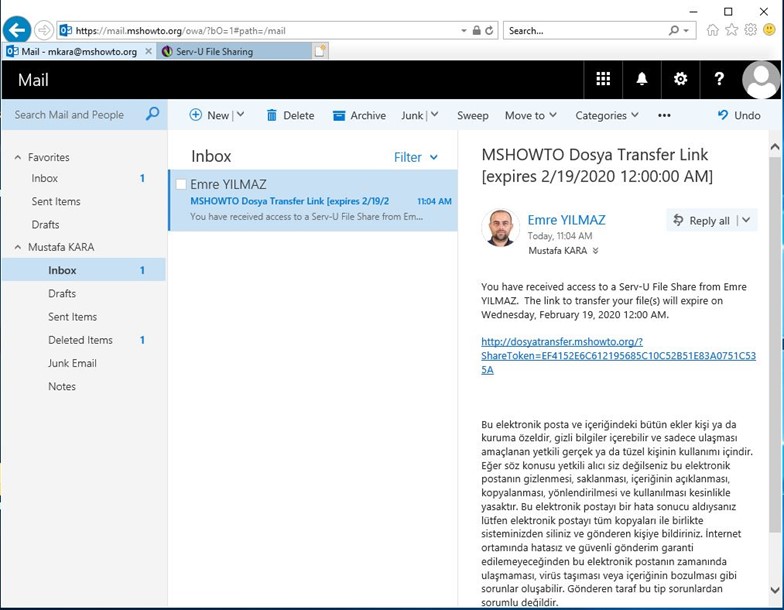This screenshot has width=784, height=610.
Task: Open browser tools gear icon
Action: click(x=750, y=30)
